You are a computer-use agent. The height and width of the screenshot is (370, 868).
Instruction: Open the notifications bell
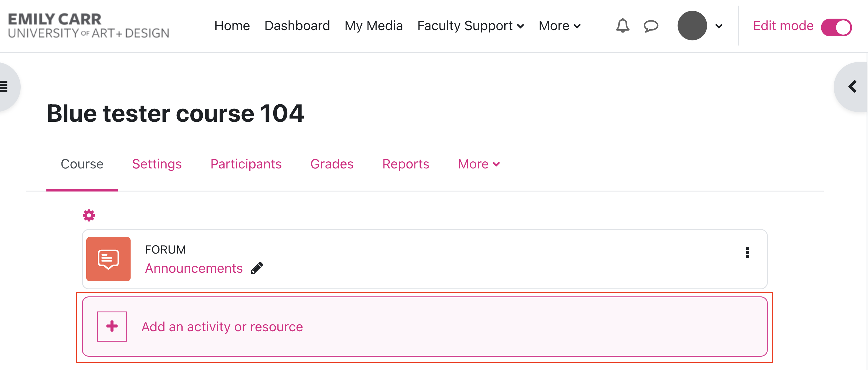point(622,26)
